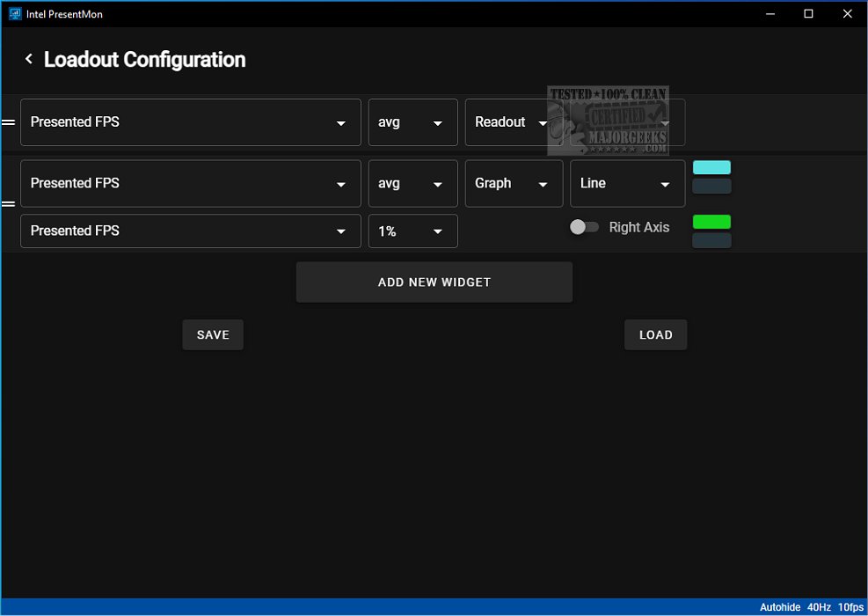This screenshot has height=616, width=868.
Task: Click the Right Axis label
Action: 638,227
